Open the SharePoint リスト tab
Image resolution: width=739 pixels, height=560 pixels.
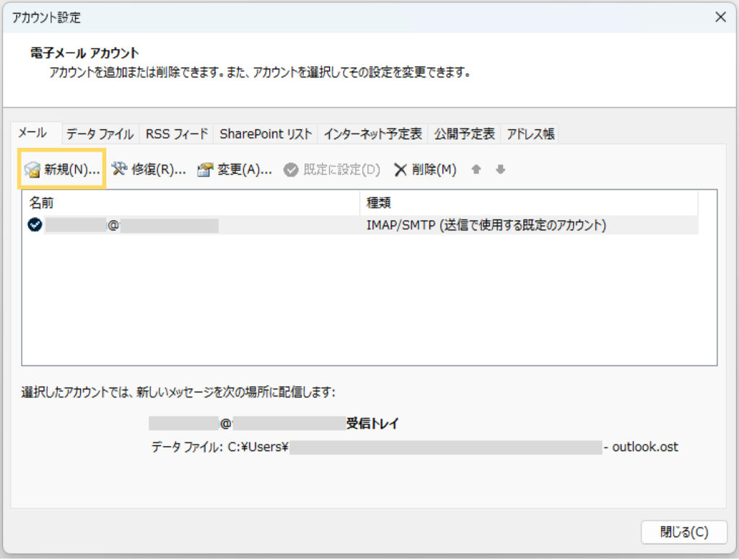point(266,134)
